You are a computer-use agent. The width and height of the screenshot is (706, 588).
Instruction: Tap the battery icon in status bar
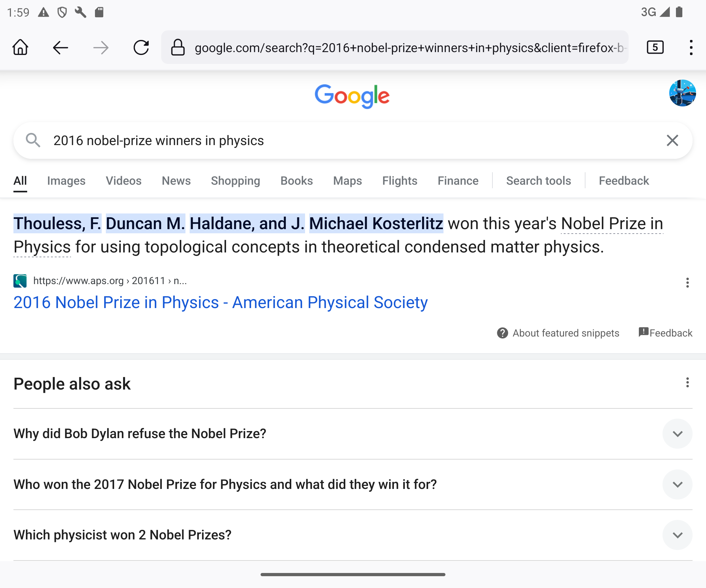pyautogui.click(x=679, y=12)
